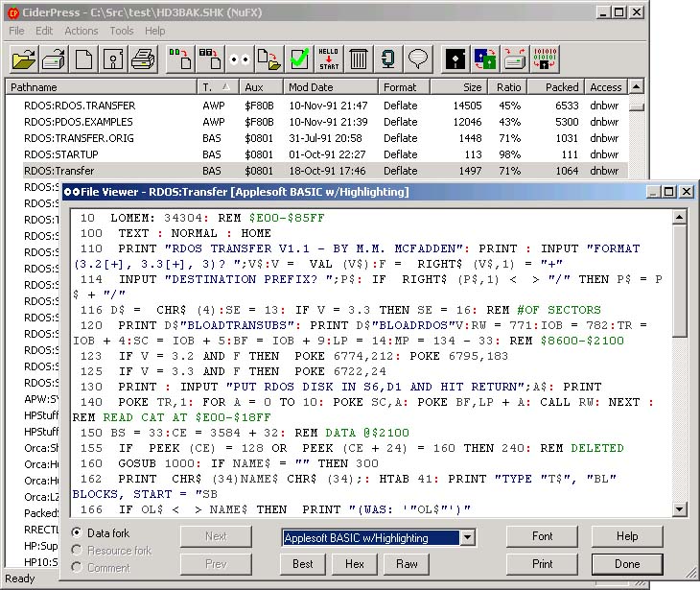Click the Open volume drive icon
700x590 pixels.
[54, 59]
